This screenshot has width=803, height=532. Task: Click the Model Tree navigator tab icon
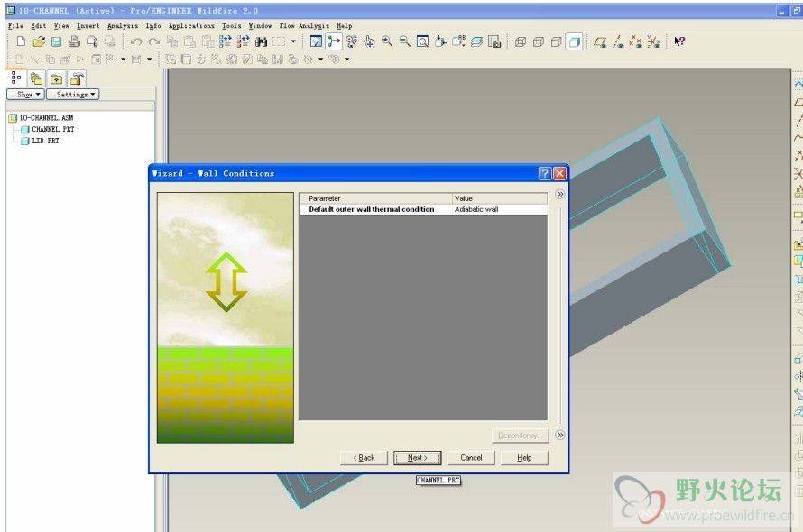16,78
